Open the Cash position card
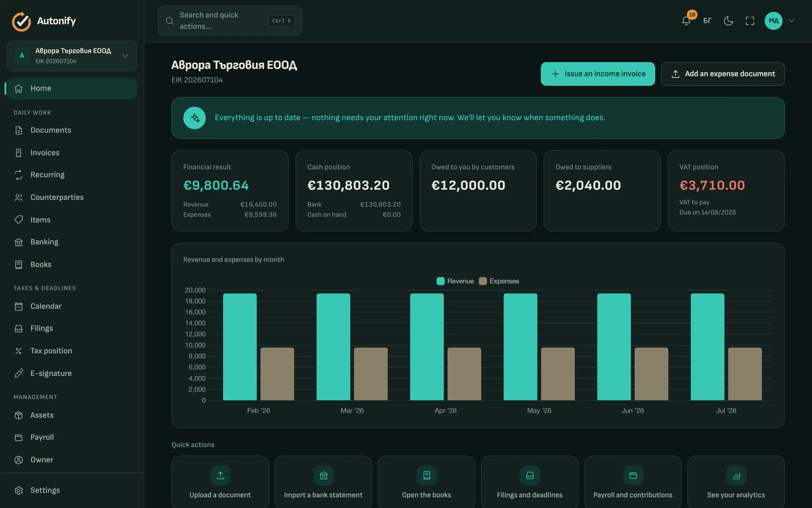Image resolution: width=812 pixels, height=508 pixels. (x=354, y=191)
